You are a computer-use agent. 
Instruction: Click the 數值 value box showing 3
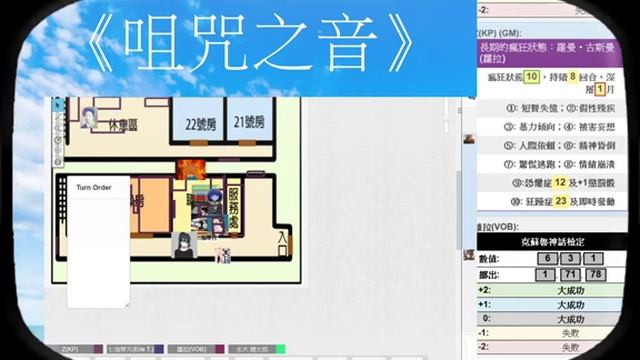coord(570,258)
